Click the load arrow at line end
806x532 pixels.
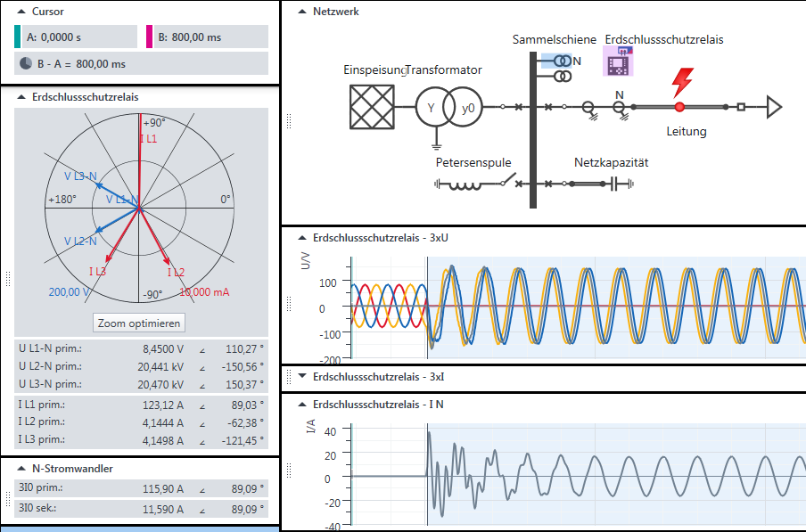click(x=774, y=107)
